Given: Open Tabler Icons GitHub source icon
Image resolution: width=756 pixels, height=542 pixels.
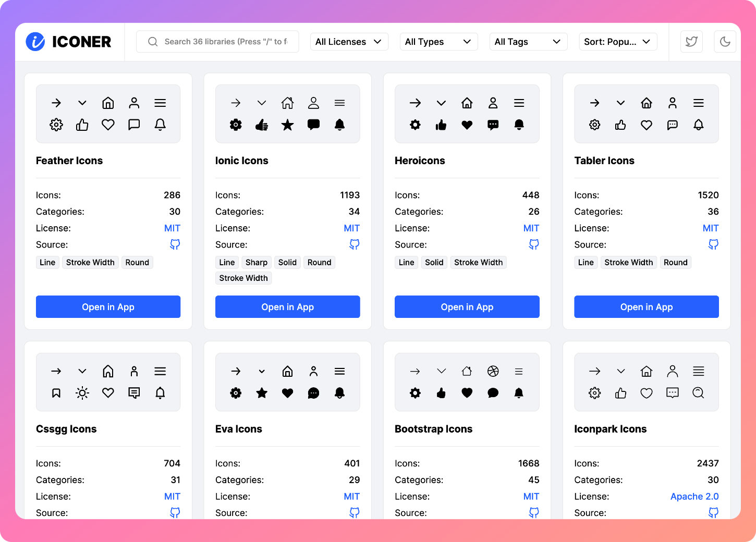Looking at the screenshot, I should 713,244.
